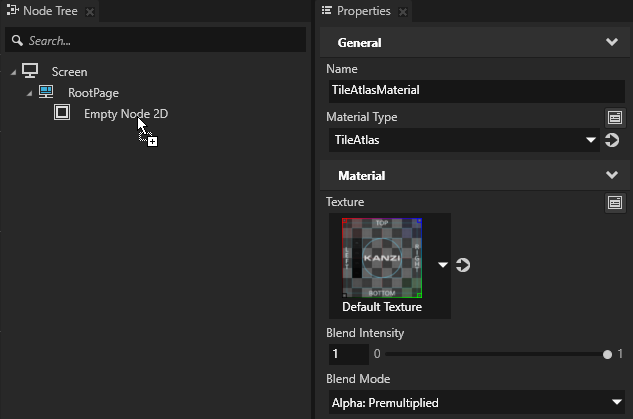This screenshot has height=419, width=633.
Task: Open the Material Type dropdown
Action: [x=591, y=140]
